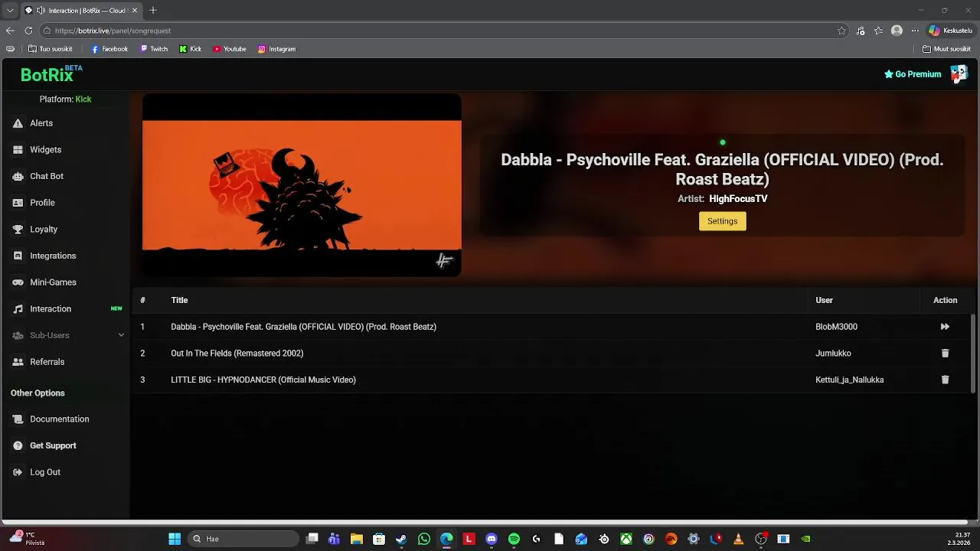Open Interaction music note icon
The height and width of the screenshot is (551, 980).
[18, 309]
